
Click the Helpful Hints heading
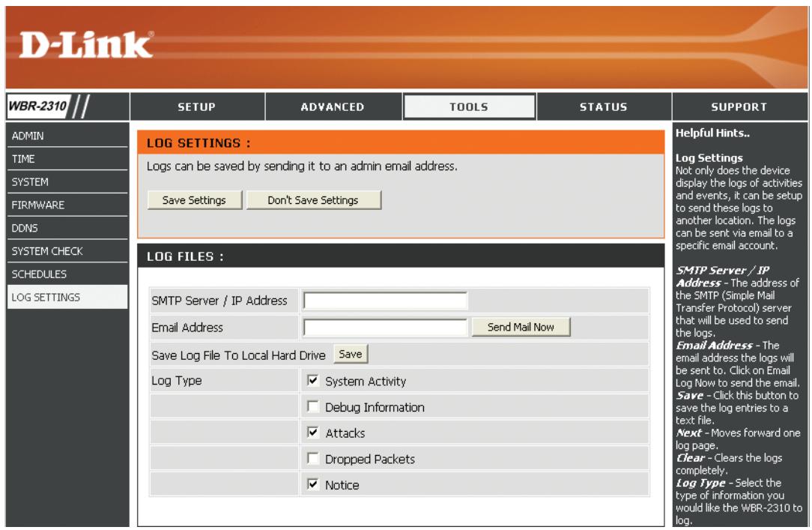[x=712, y=133]
